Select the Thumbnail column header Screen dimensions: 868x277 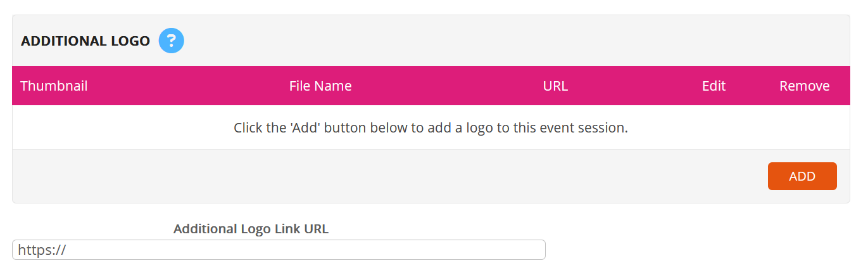pos(54,86)
